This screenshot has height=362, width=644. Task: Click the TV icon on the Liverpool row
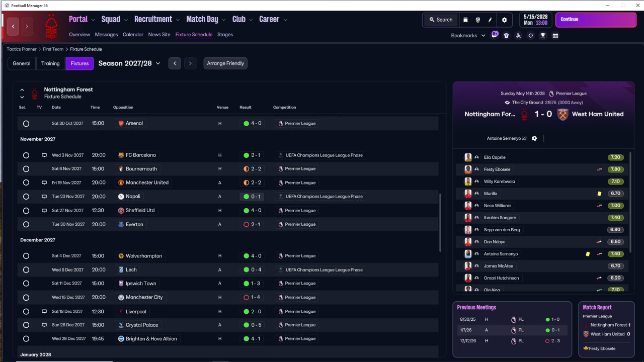click(x=44, y=312)
